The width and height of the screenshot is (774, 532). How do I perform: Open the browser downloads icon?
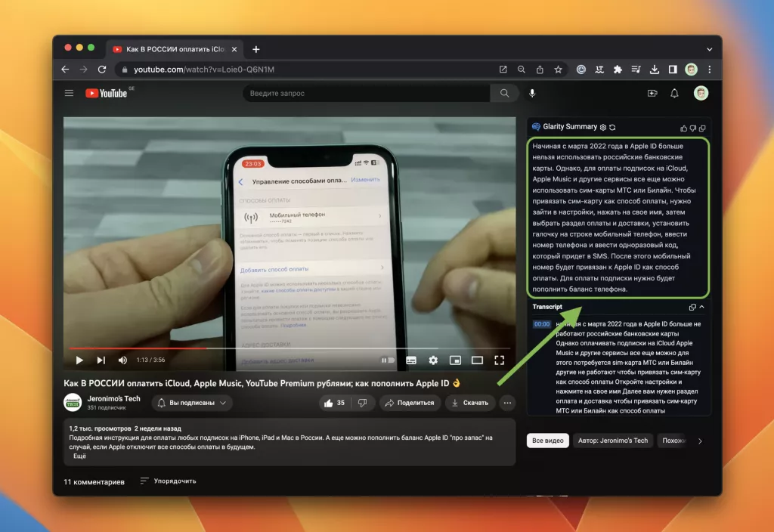(x=654, y=70)
